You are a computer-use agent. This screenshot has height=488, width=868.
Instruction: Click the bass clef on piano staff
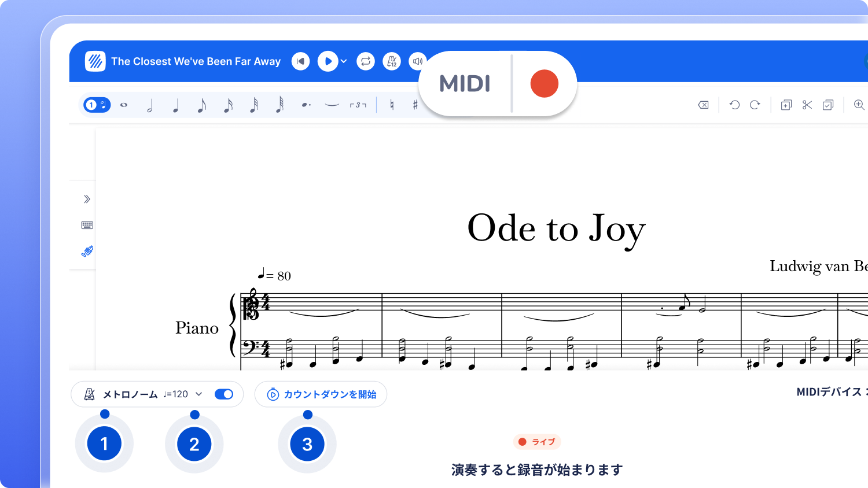[x=251, y=347]
